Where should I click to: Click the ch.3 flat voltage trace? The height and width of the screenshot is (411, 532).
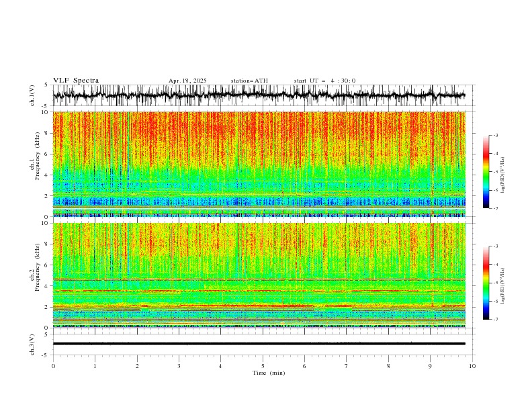(259, 344)
